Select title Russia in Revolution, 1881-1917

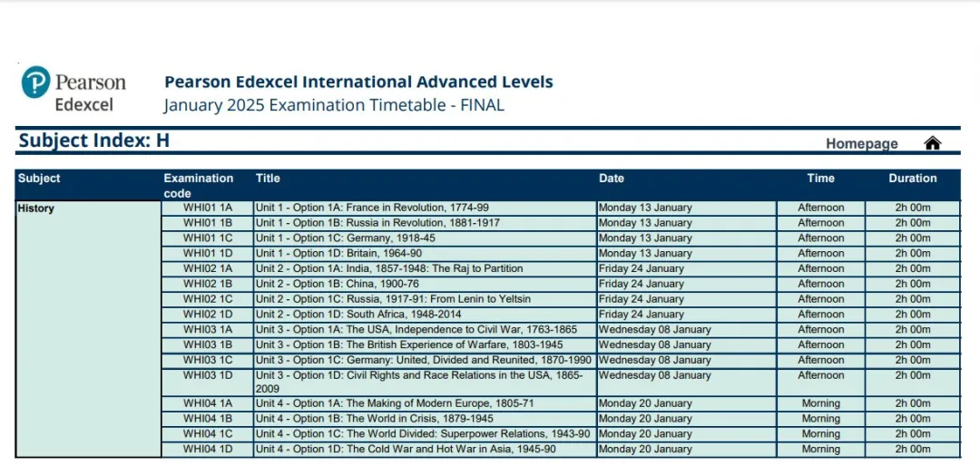point(425,223)
